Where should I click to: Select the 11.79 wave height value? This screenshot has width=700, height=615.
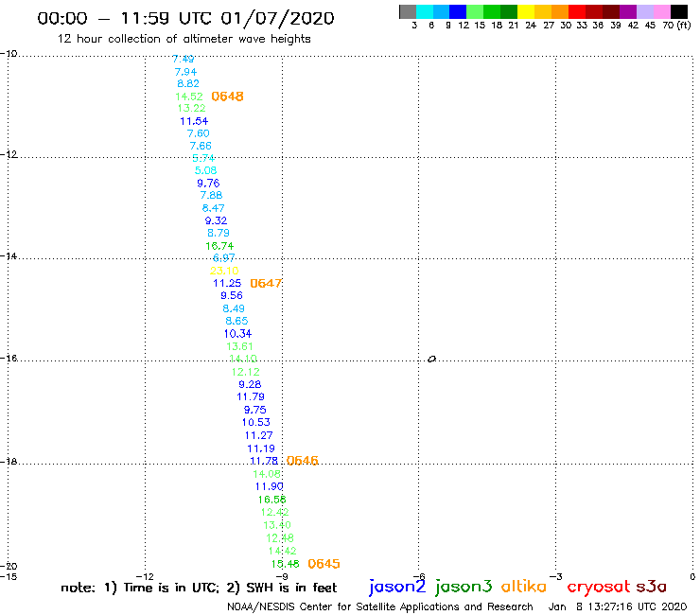(x=251, y=396)
